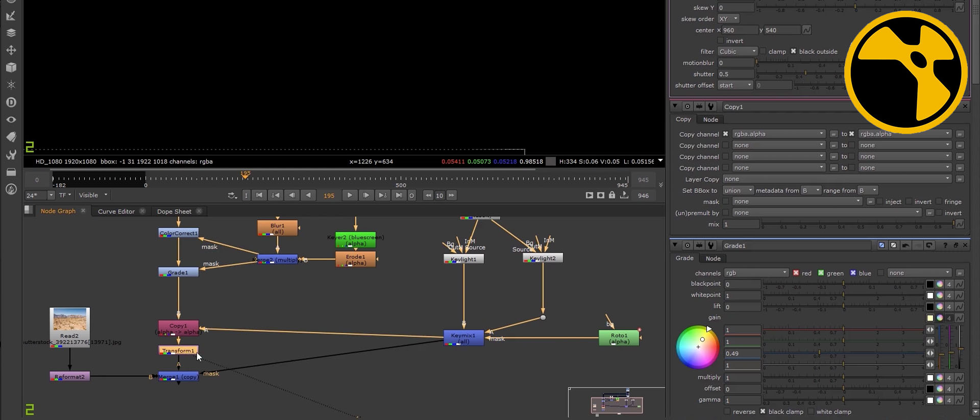This screenshot has width=980, height=420.
Task: Click the Grade1 undo arrow icon
Action: [x=905, y=245]
